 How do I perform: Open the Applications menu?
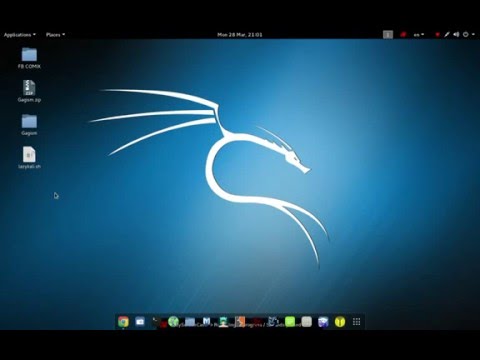(20, 35)
